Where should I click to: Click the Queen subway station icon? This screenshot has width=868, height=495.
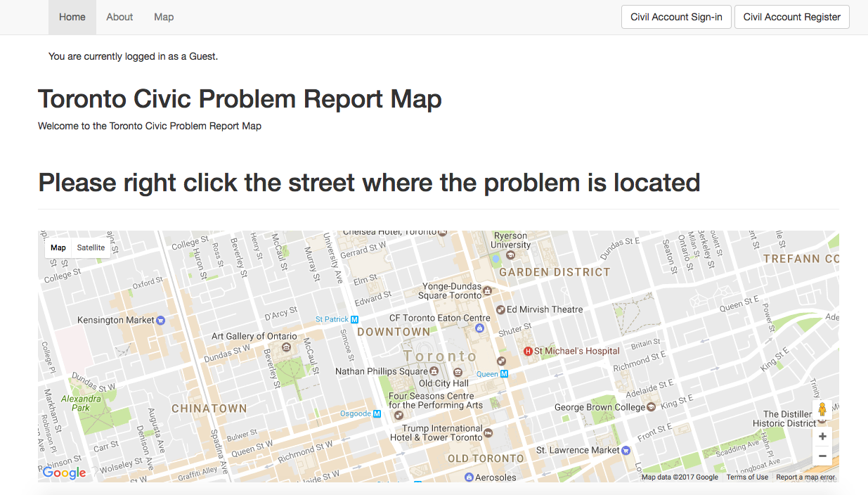[504, 374]
